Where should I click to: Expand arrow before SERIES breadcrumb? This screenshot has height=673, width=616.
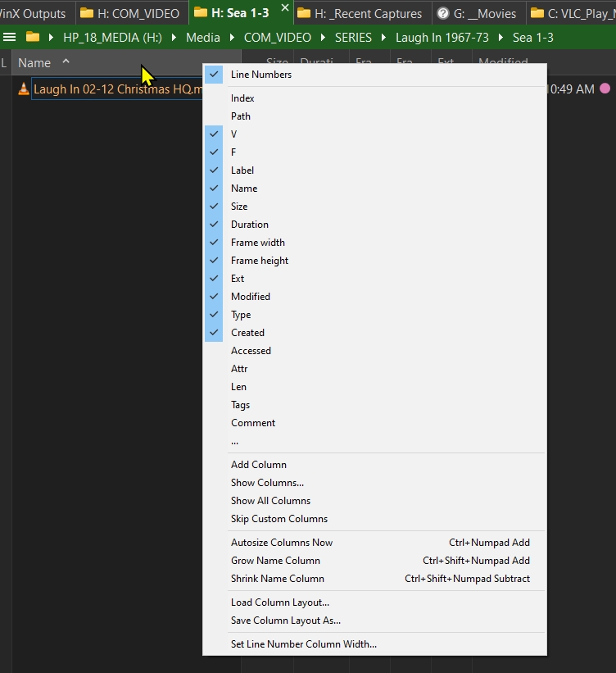click(323, 38)
